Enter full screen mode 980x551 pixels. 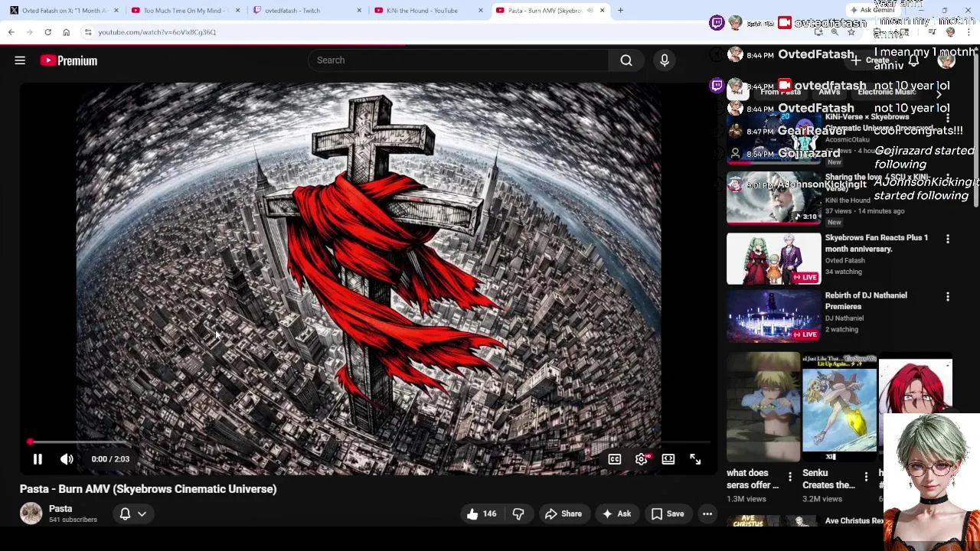click(695, 459)
